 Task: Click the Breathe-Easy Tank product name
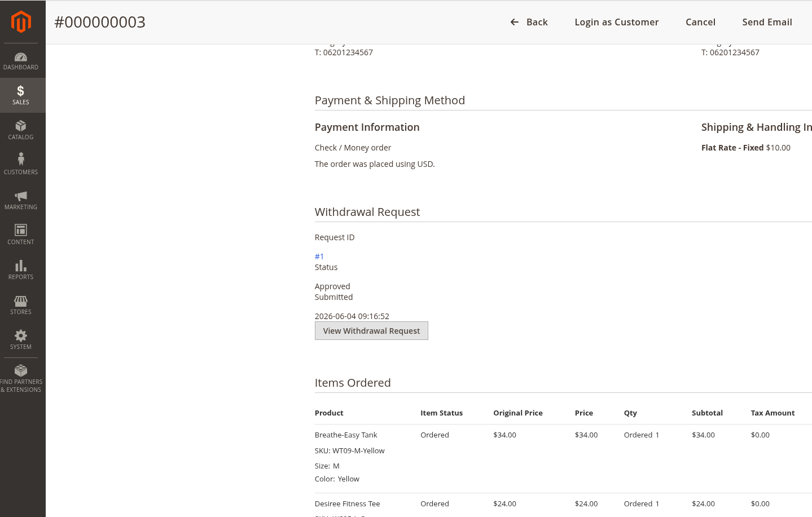coord(346,435)
